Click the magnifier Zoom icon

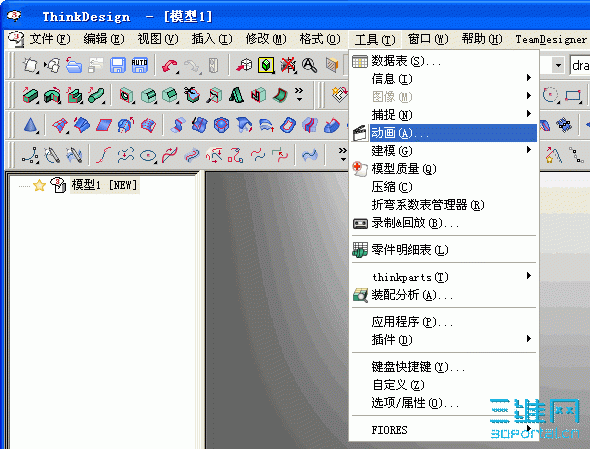pos(309,65)
